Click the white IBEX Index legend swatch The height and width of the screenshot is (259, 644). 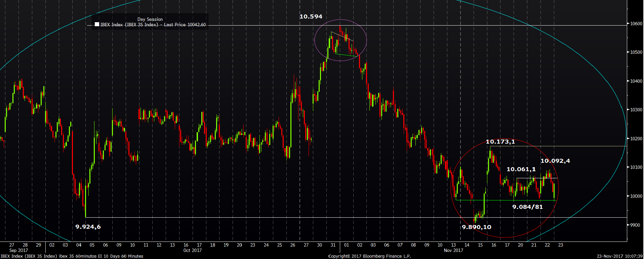click(97, 24)
